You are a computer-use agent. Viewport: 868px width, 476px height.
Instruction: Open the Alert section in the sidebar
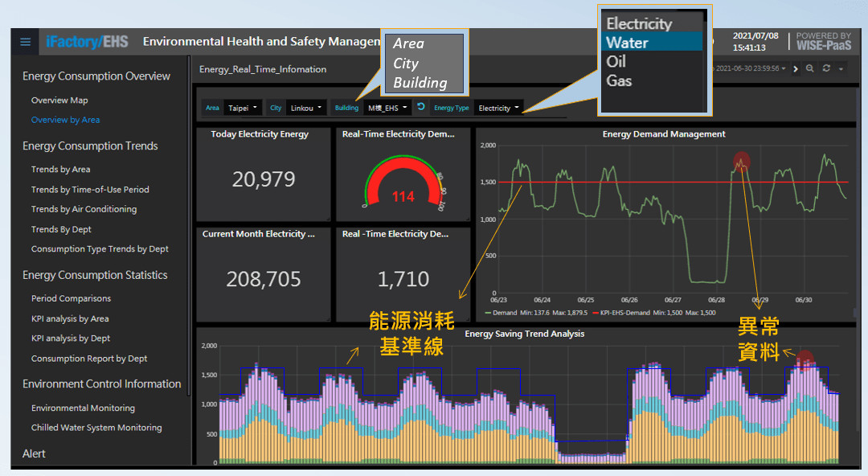pyautogui.click(x=34, y=453)
